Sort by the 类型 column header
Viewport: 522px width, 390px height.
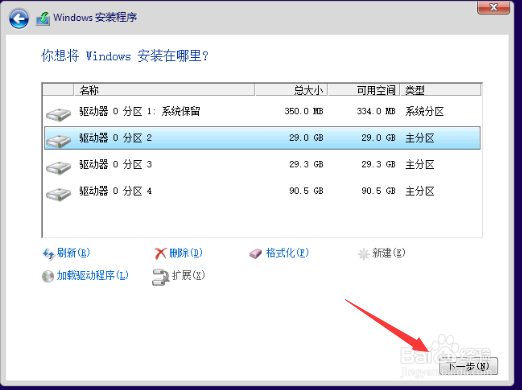440,90
